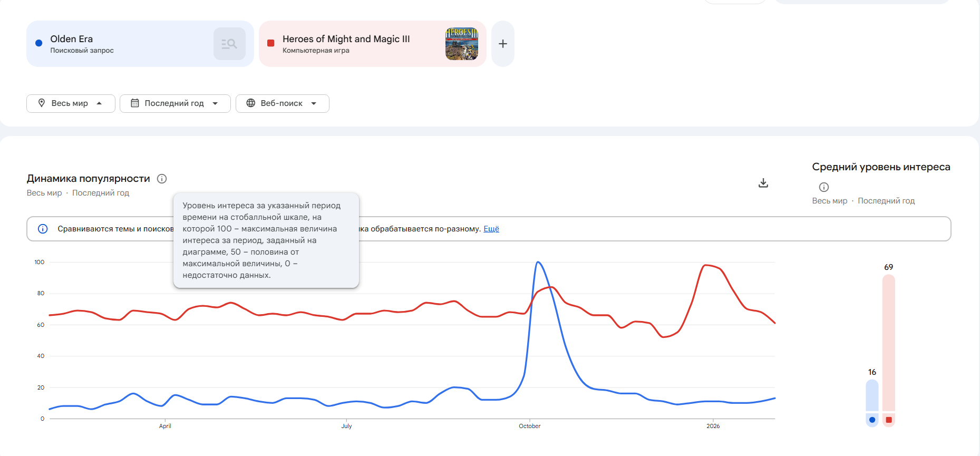Click the Heroes III game cover thumbnail
This screenshot has width=980, height=456.
point(462,44)
